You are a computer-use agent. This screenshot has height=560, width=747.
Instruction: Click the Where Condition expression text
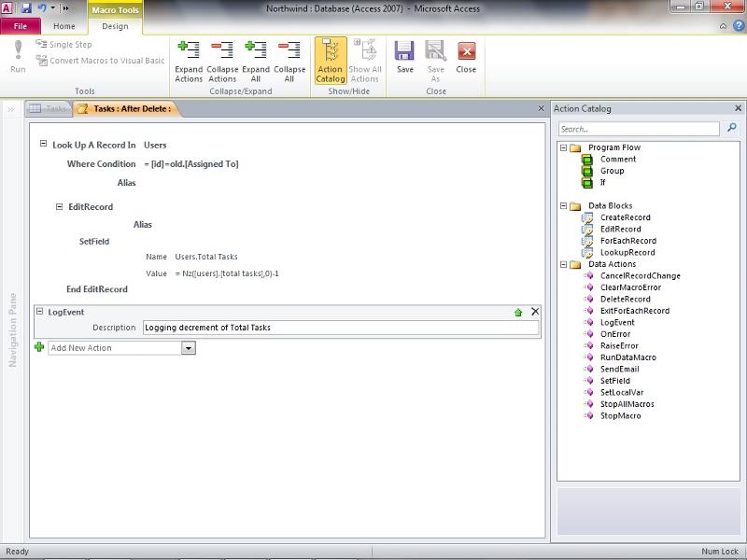click(191, 164)
